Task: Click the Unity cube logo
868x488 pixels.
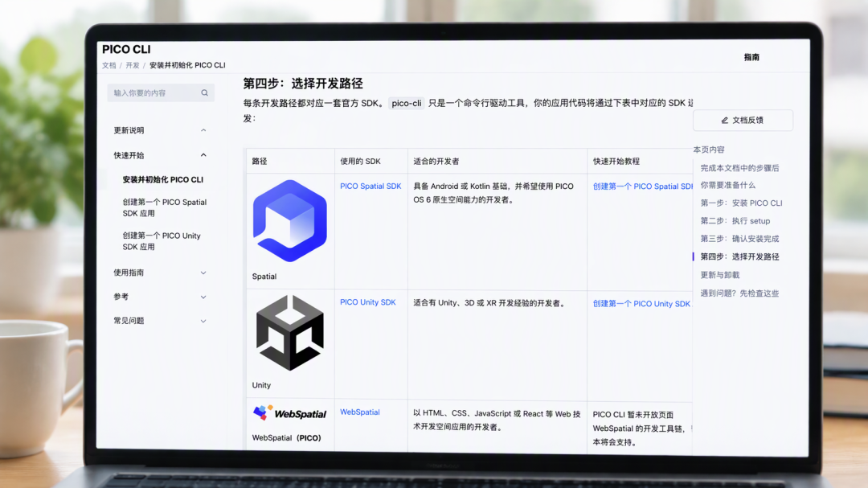Action: 289,333
